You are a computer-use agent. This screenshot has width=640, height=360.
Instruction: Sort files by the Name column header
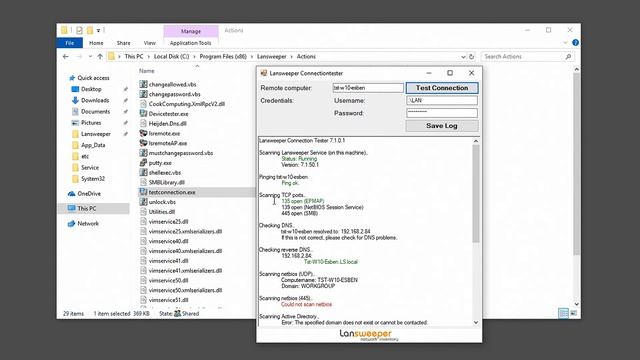tap(147, 71)
